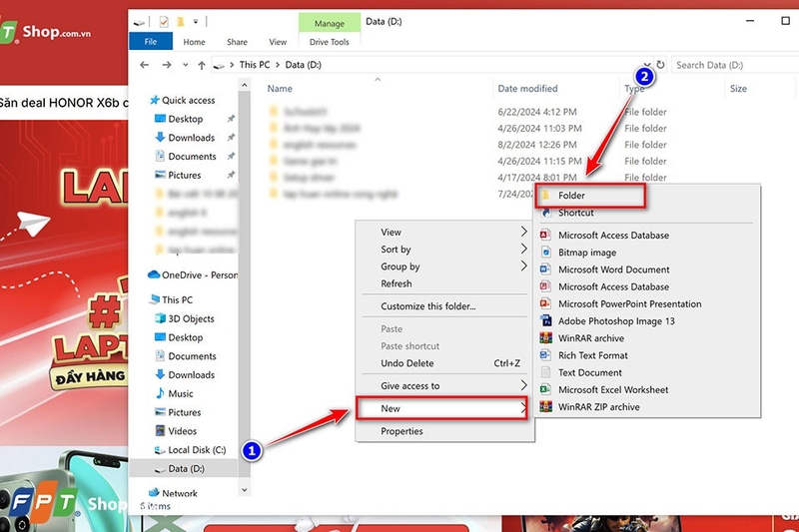This screenshot has width=799, height=532.
Task: Create new Adobe Photoshop Image 13
Action: point(647,321)
